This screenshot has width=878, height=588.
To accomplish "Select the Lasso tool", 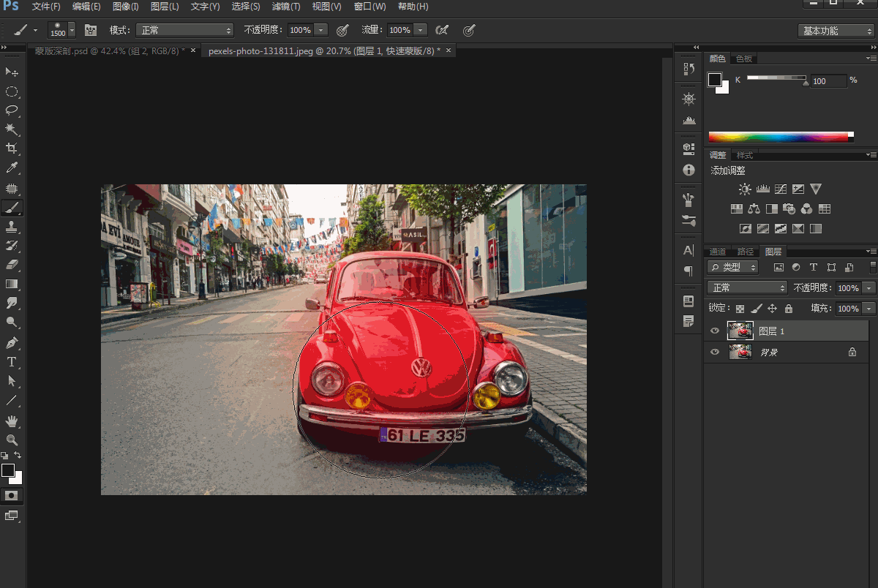I will point(12,110).
